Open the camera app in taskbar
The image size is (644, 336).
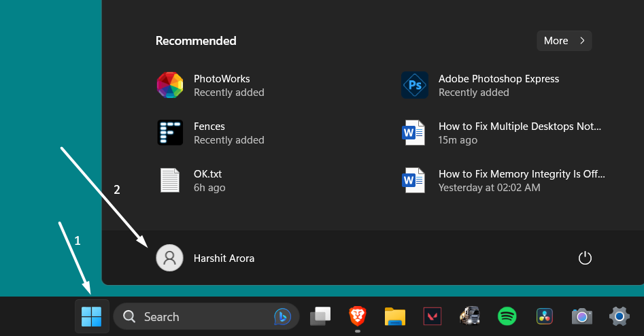[x=581, y=316]
